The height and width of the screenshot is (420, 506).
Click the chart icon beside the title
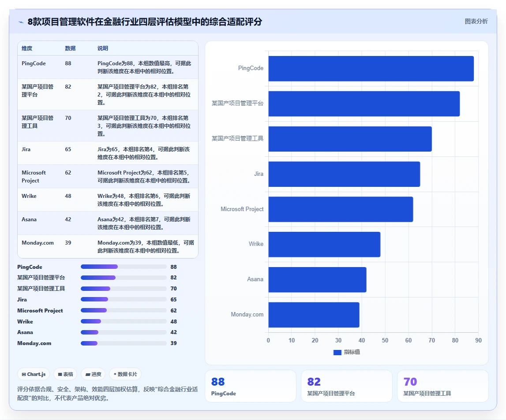21,22
